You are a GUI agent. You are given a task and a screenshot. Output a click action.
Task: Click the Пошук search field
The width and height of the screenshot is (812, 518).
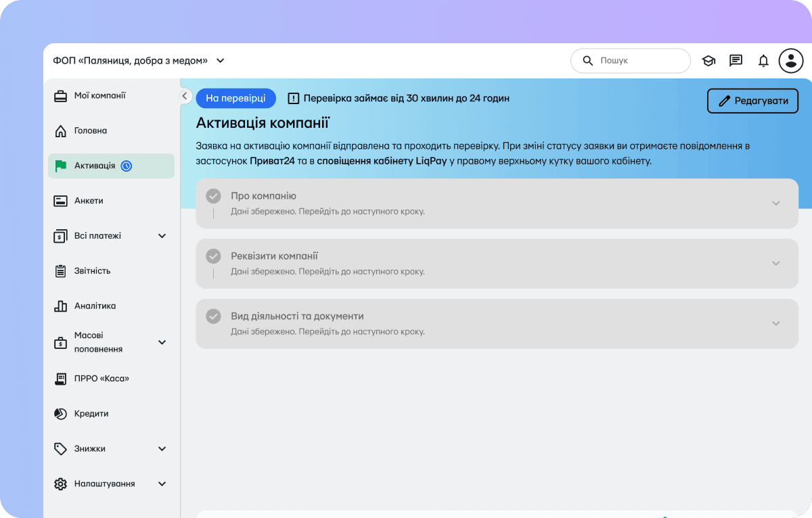(631, 61)
